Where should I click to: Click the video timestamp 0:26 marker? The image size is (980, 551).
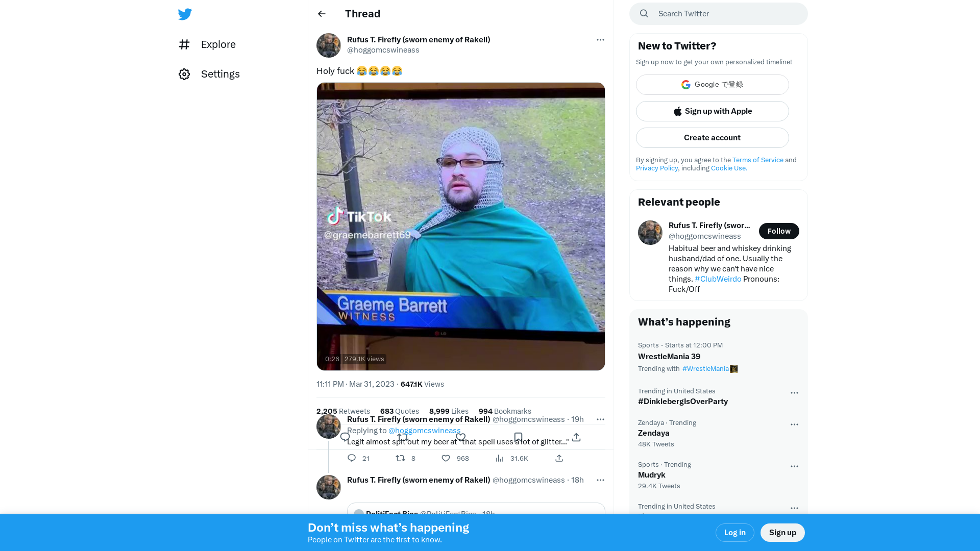click(x=332, y=359)
